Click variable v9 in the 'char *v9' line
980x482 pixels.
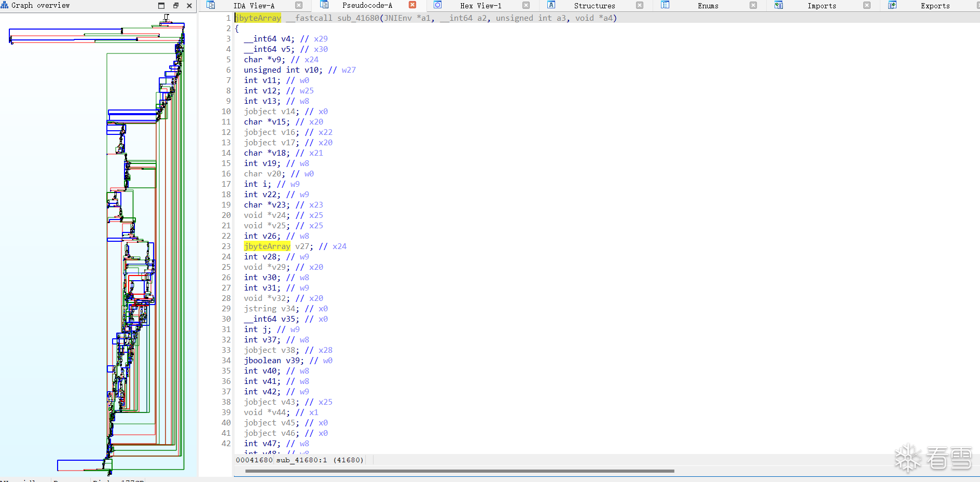(277, 60)
